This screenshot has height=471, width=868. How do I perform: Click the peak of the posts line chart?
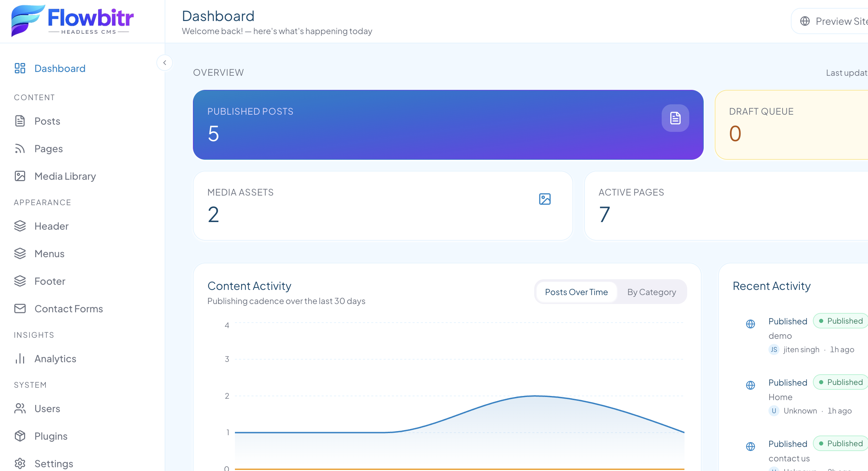535,396
